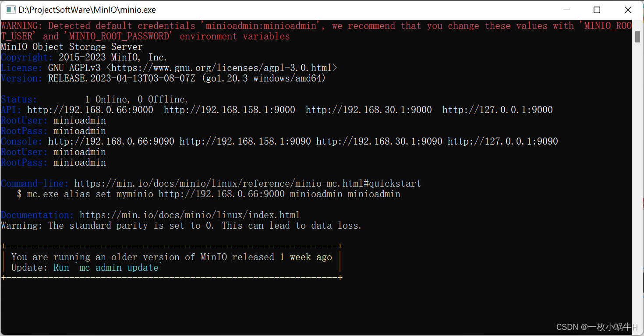644x336 pixels.
Task: Click the Console URL http://127.0.0.1:9090
Action: pos(502,141)
